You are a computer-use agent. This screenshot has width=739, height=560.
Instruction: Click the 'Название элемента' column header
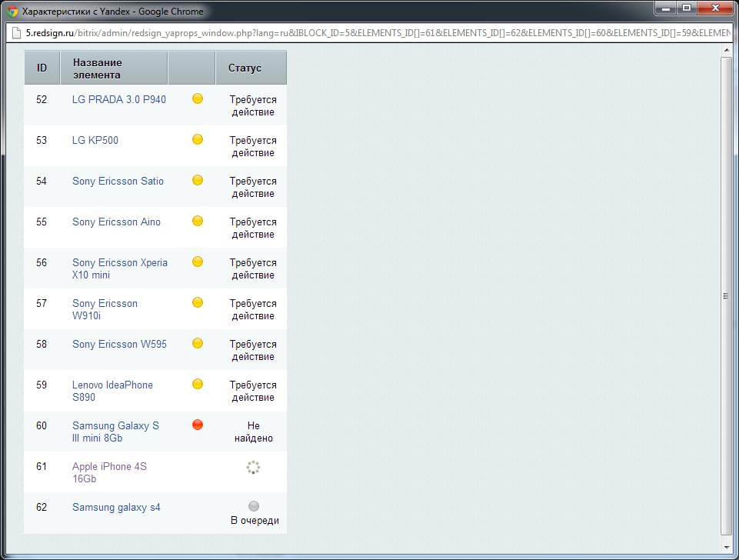114,68
